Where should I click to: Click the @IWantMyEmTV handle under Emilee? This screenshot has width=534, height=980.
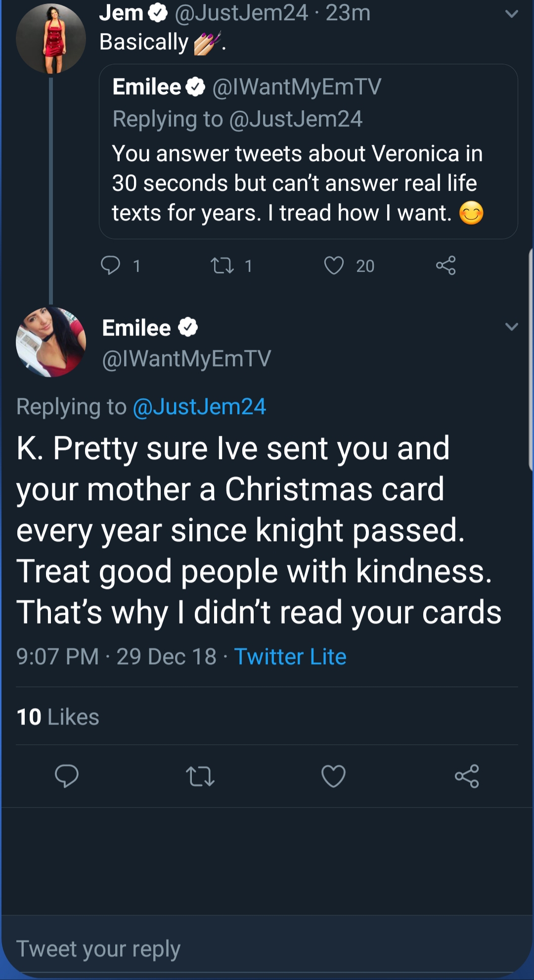pyautogui.click(x=186, y=359)
